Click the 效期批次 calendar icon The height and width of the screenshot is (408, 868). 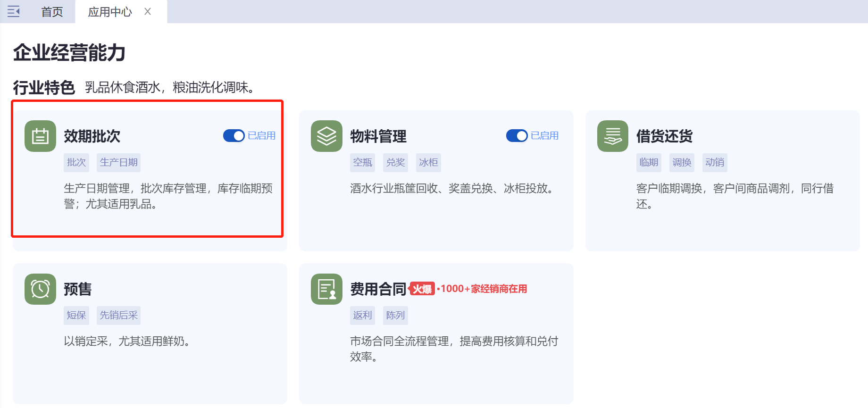(40, 136)
